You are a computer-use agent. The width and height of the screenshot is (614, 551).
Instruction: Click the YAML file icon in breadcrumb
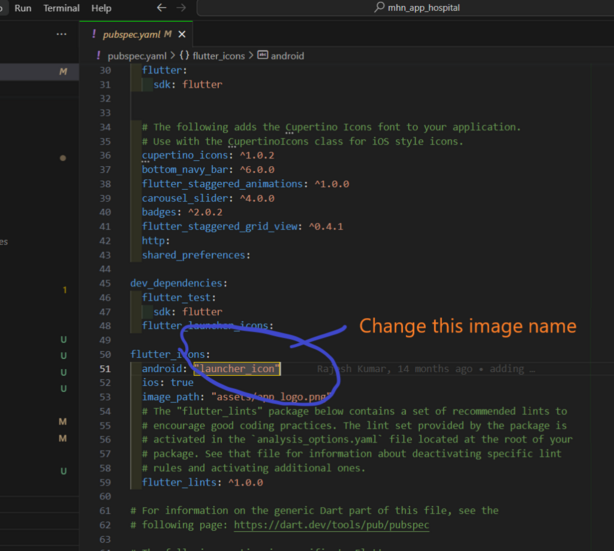[98, 56]
